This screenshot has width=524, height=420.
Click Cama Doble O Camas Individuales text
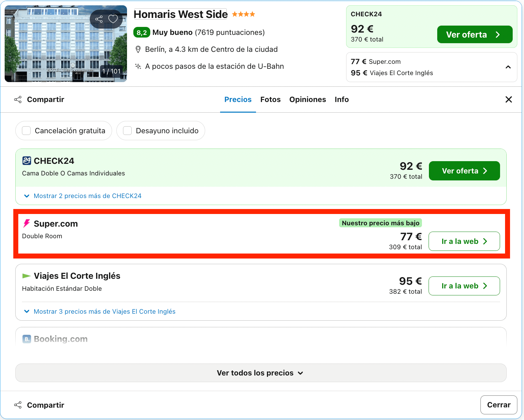(73, 173)
